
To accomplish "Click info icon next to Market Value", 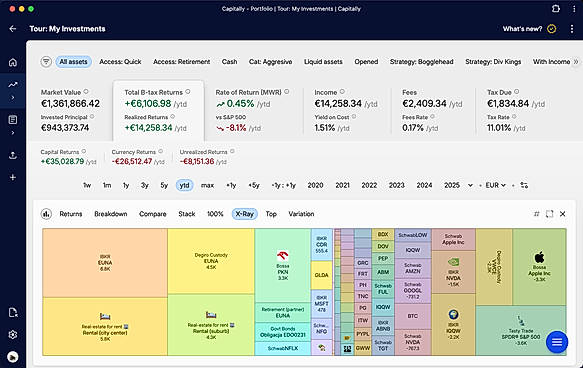I will (x=86, y=91).
